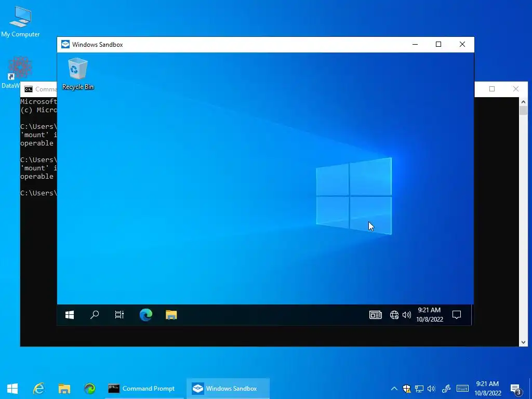Click the host Show desktop strip
This screenshot has width=532, height=399.
pyautogui.click(x=530, y=389)
